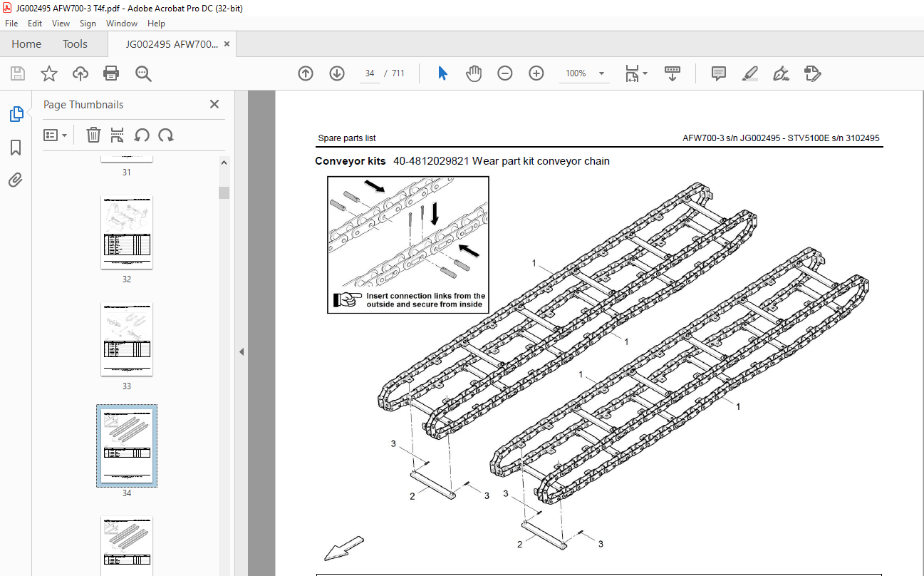Click the Fit page width icon
Screen dimensions: 924x576
[632, 73]
